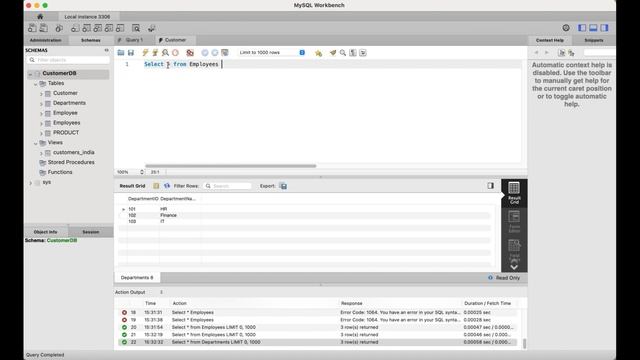Open the find panel magnifier icon

coord(343,53)
